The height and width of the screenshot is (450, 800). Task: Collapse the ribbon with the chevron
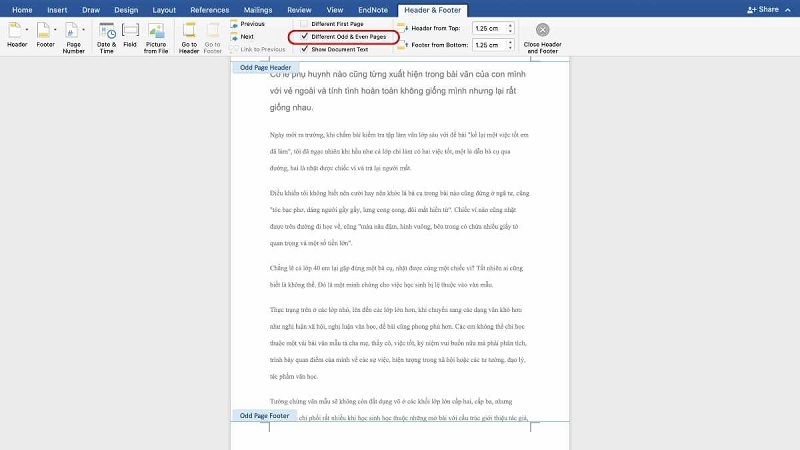tap(788, 10)
